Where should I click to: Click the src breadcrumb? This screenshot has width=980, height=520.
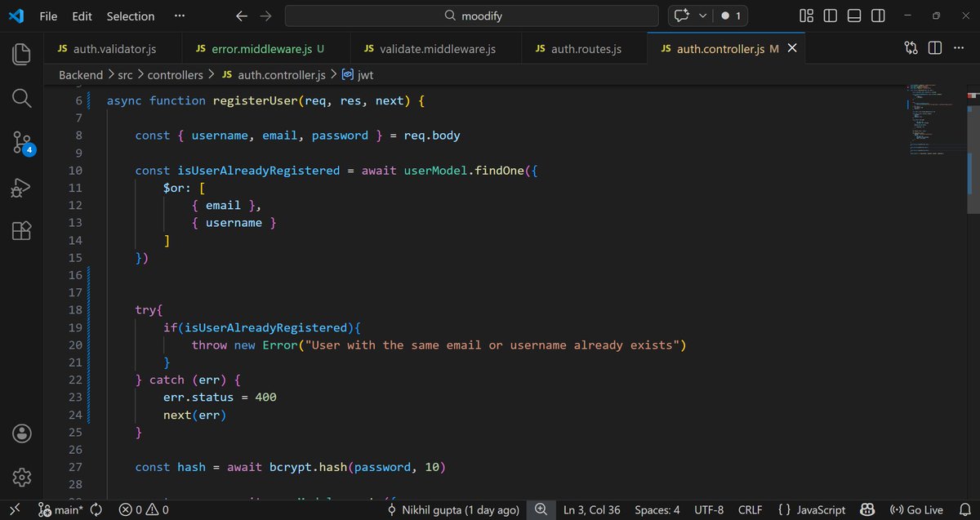coord(124,74)
